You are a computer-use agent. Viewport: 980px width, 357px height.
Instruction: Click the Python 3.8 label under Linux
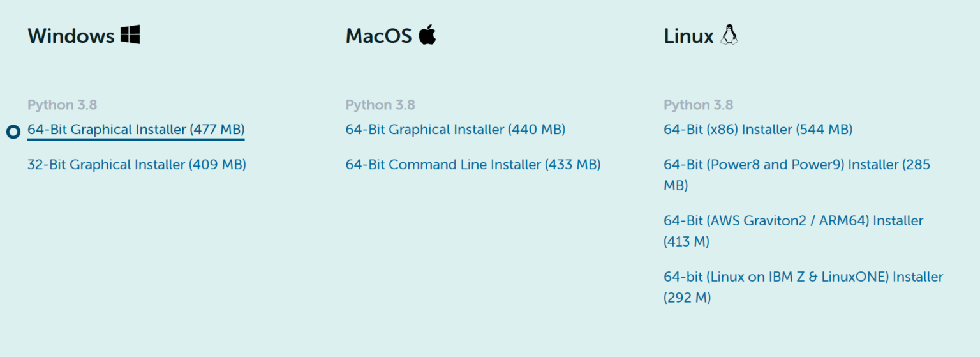click(x=698, y=105)
